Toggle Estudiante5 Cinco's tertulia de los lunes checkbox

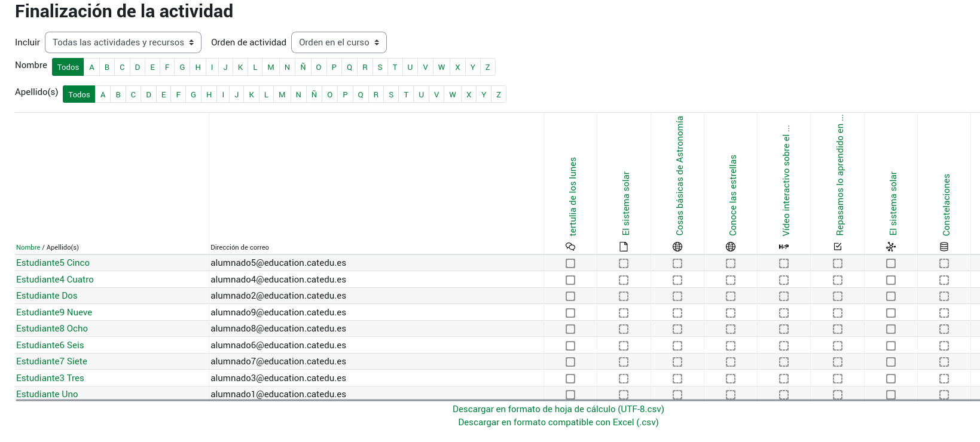click(x=570, y=263)
